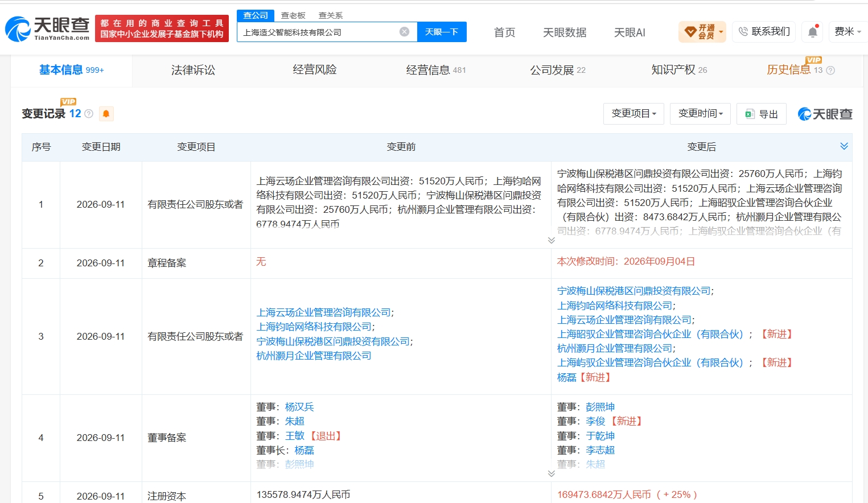Open the 开通会员 dropdown
This screenshot has width=868, height=503.
click(704, 32)
